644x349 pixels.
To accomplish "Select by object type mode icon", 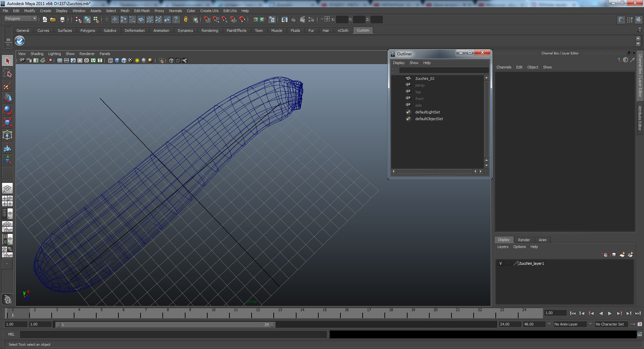I will [87, 19].
